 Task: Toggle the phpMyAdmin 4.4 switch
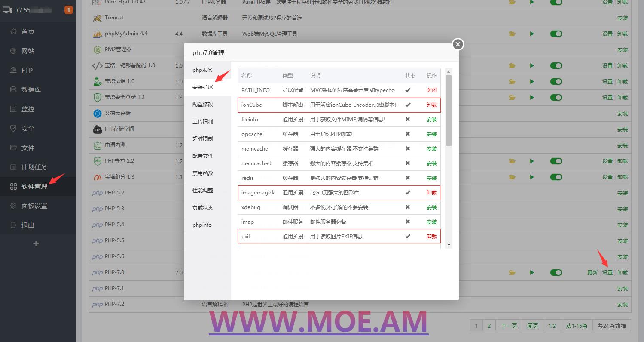(556, 34)
